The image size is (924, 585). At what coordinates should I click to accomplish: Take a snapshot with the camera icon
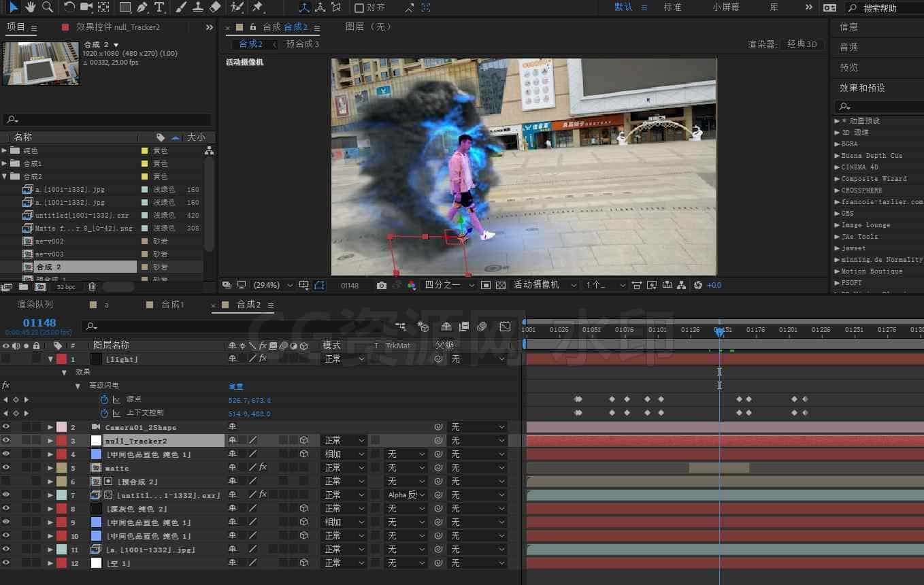[382, 285]
